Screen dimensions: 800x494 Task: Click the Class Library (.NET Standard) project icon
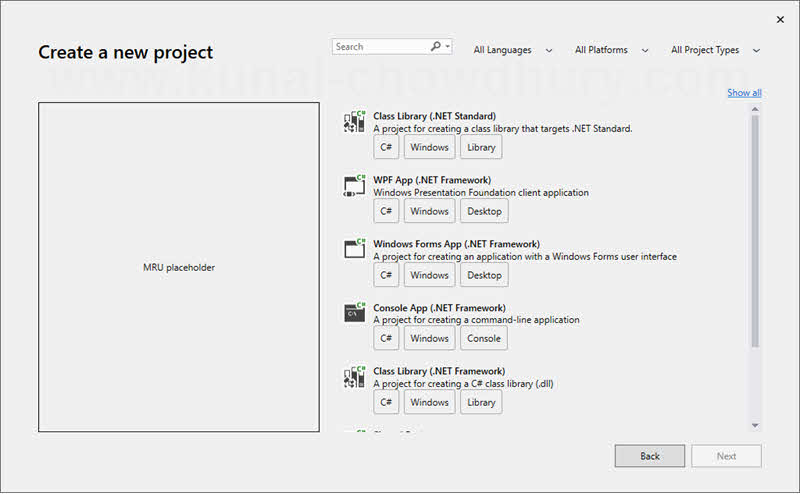(x=354, y=122)
